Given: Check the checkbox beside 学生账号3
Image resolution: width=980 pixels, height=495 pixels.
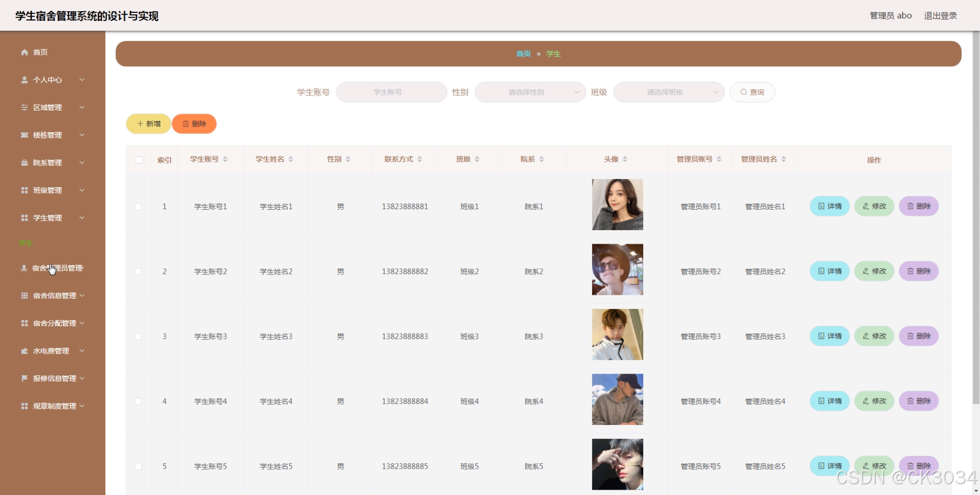Looking at the screenshot, I should tap(139, 336).
